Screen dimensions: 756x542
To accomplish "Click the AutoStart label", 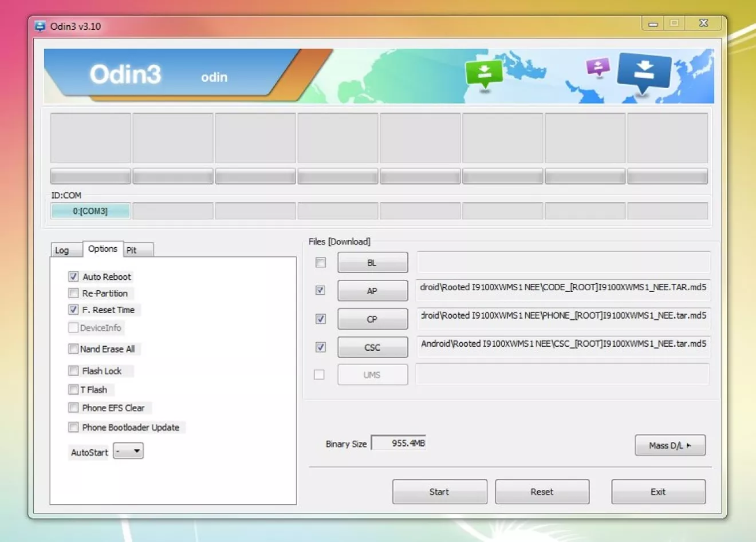I will click(89, 452).
